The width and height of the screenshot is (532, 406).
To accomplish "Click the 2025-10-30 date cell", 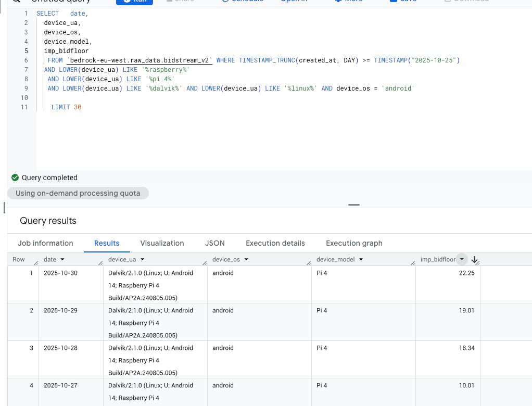I will (61, 273).
